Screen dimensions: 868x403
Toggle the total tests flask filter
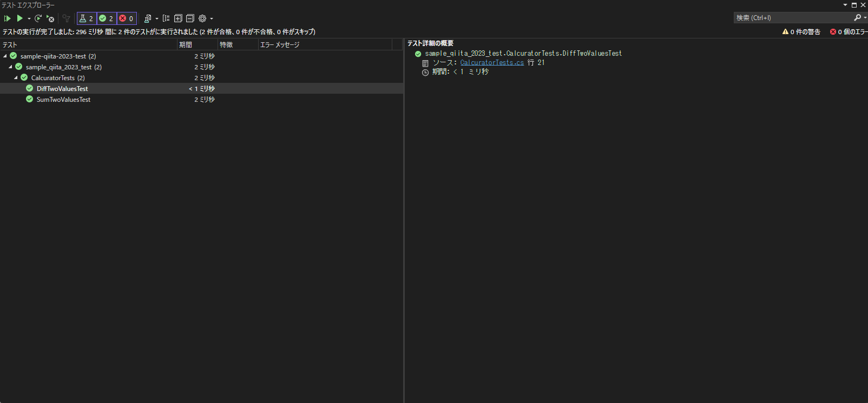(87, 18)
